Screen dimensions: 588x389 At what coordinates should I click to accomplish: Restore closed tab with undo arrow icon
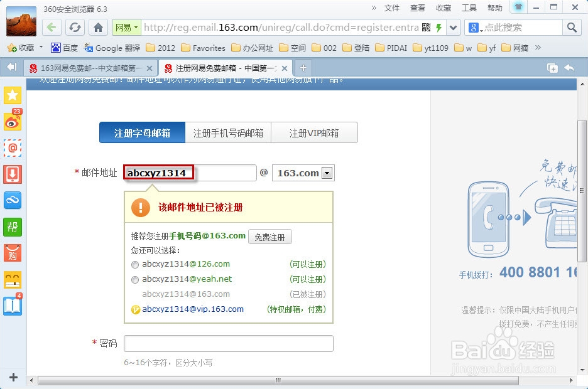click(569, 68)
